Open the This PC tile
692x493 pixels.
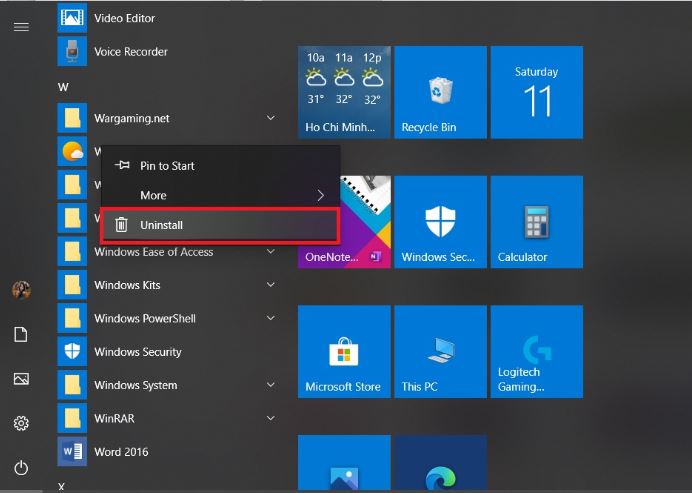click(440, 352)
